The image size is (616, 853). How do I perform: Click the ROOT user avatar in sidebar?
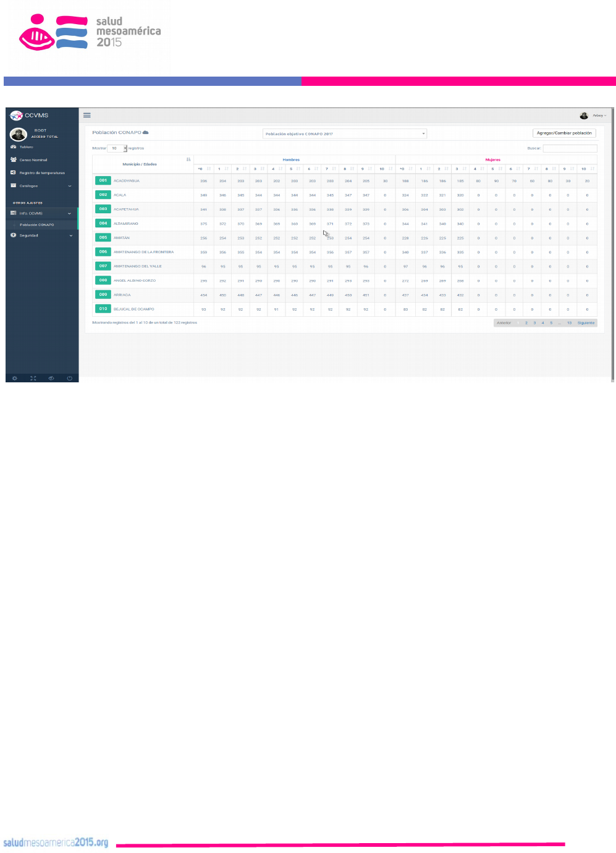(x=18, y=134)
